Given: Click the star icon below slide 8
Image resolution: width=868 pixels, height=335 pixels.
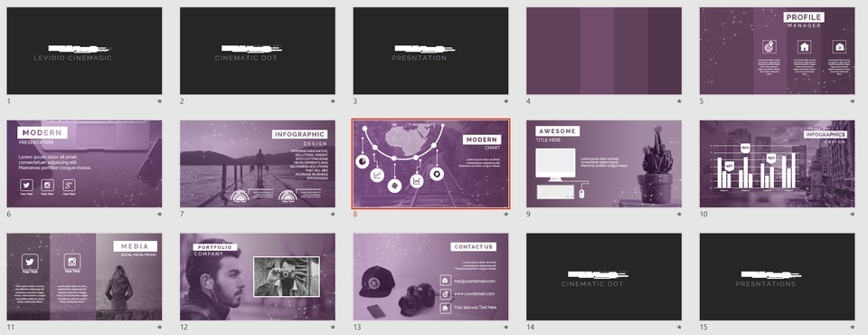Looking at the screenshot, I should click(x=506, y=214).
